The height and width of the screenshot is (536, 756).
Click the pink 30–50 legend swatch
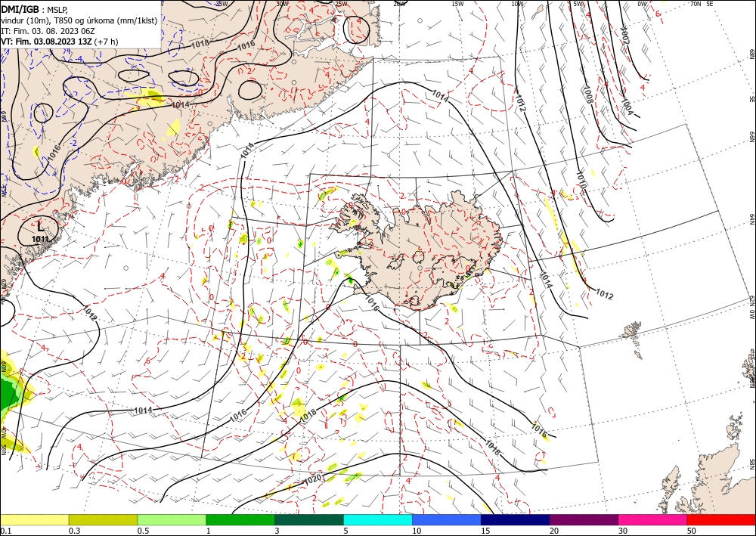coord(653,519)
